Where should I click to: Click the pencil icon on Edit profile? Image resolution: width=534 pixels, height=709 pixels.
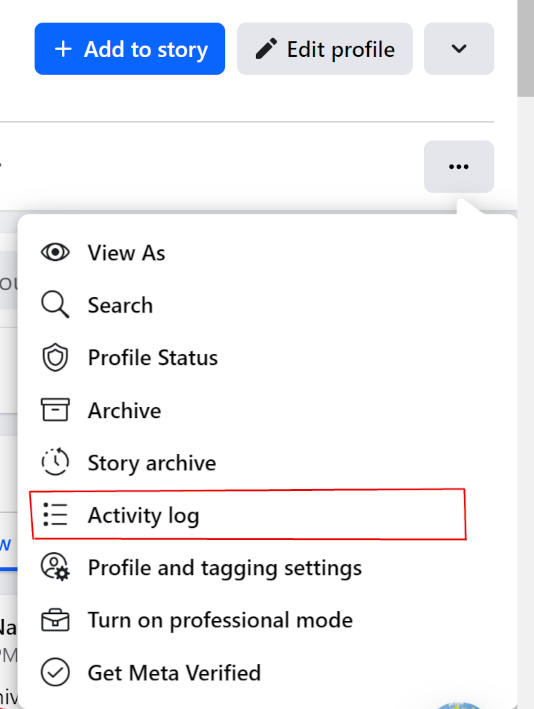266,49
